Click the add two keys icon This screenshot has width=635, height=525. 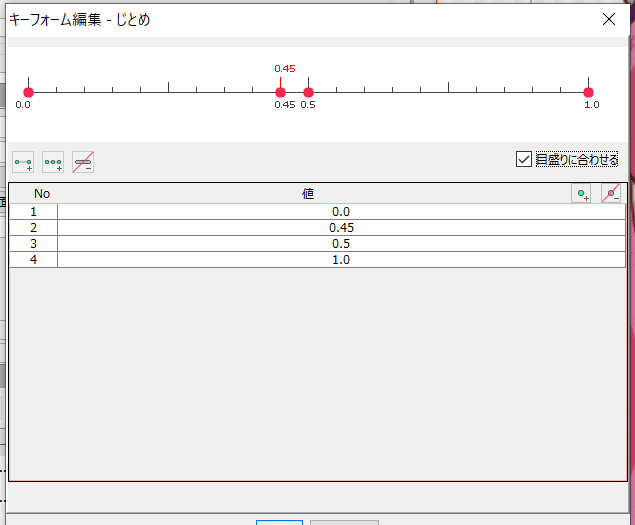point(22,161)
